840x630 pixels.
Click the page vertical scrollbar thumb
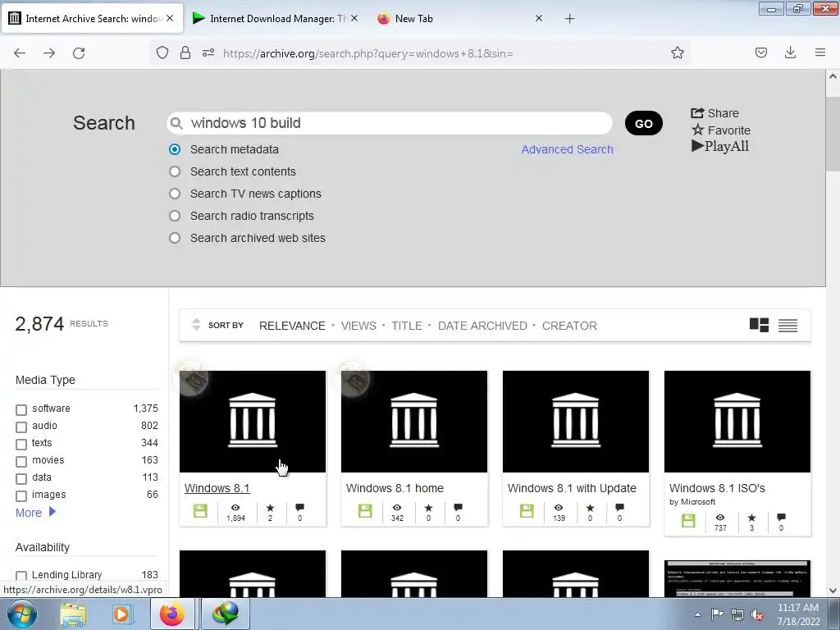(x=833, y=135)
